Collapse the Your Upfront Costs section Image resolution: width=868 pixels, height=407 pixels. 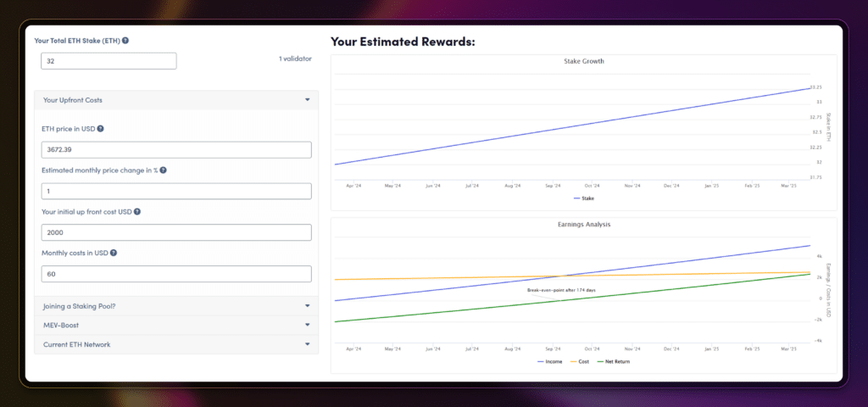pyautogui.click(x=176, y=100)
